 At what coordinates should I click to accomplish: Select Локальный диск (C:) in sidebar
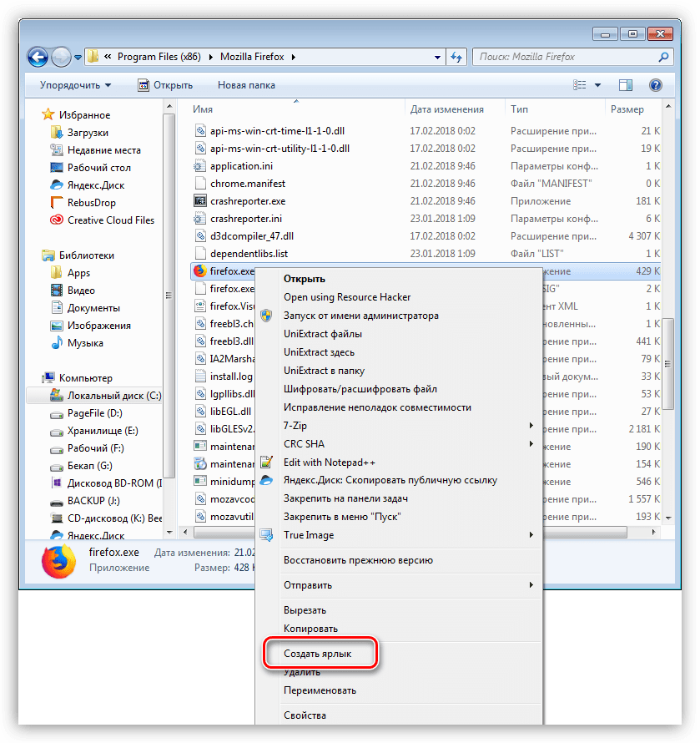[x=95, y=395]
